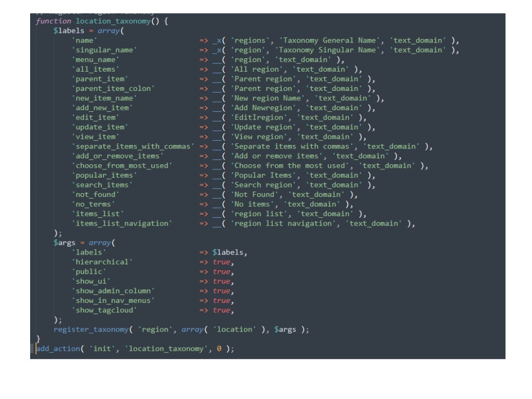Click the 'edit_item' key

point(96,117)
